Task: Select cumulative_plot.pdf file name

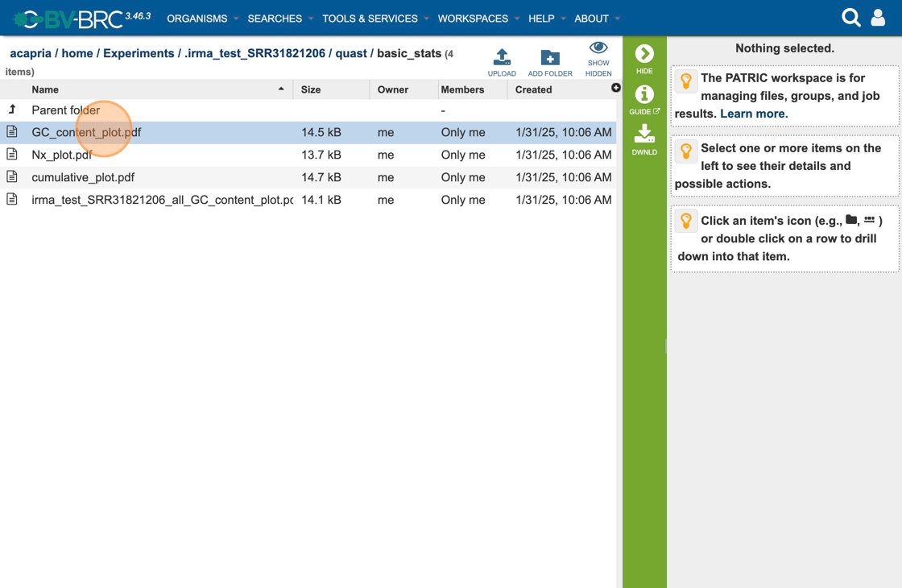Action: [x=83, y=177]
